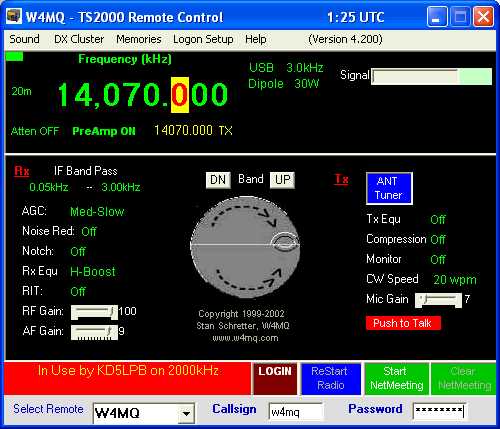Image resolution: width=500 pixels, height=429 pixels.
Task: Change the Rx Equ H-Boost setting
Action: click(93, 272)
